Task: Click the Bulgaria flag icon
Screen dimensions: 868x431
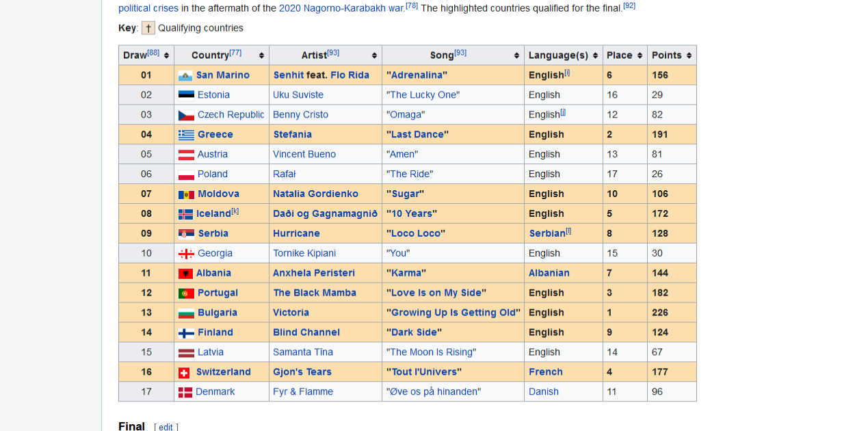Action: pyautogui.click(x=186, y=313)
